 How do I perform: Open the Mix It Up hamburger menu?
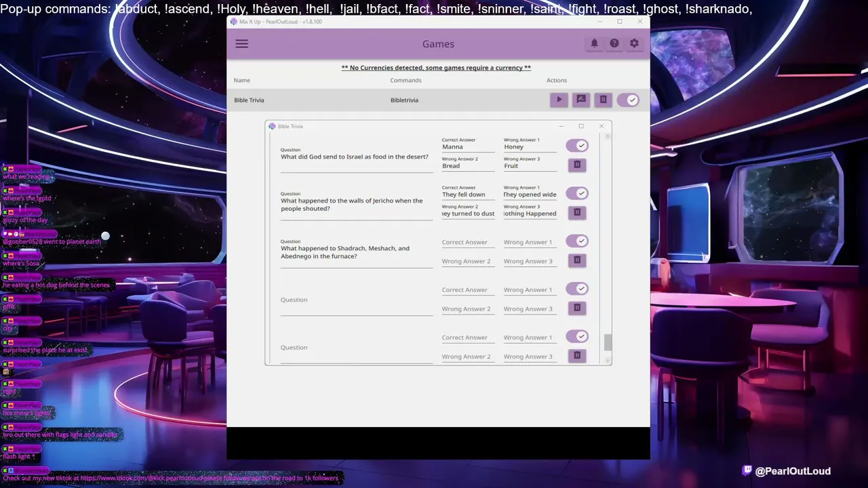[x=241, y=44]
